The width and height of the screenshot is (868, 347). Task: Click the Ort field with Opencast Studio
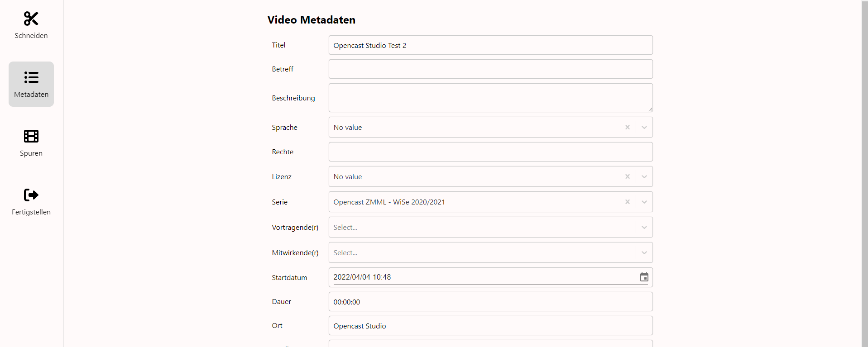(490, 326)
